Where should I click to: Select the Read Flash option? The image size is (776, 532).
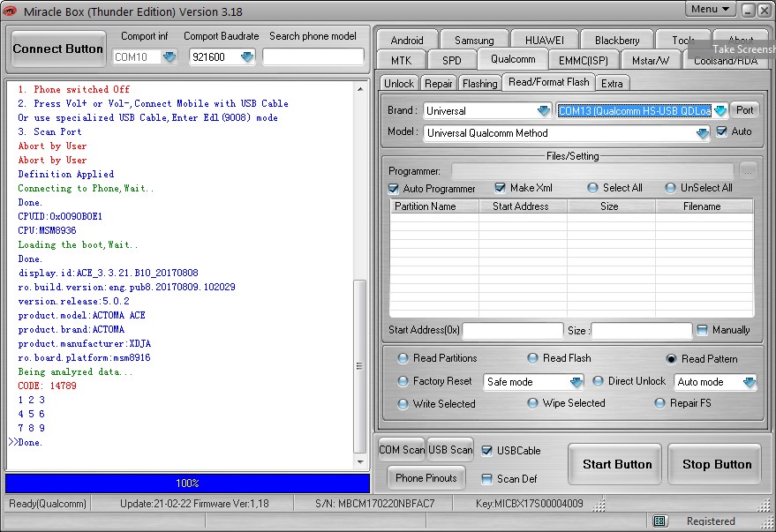point(532,358)
